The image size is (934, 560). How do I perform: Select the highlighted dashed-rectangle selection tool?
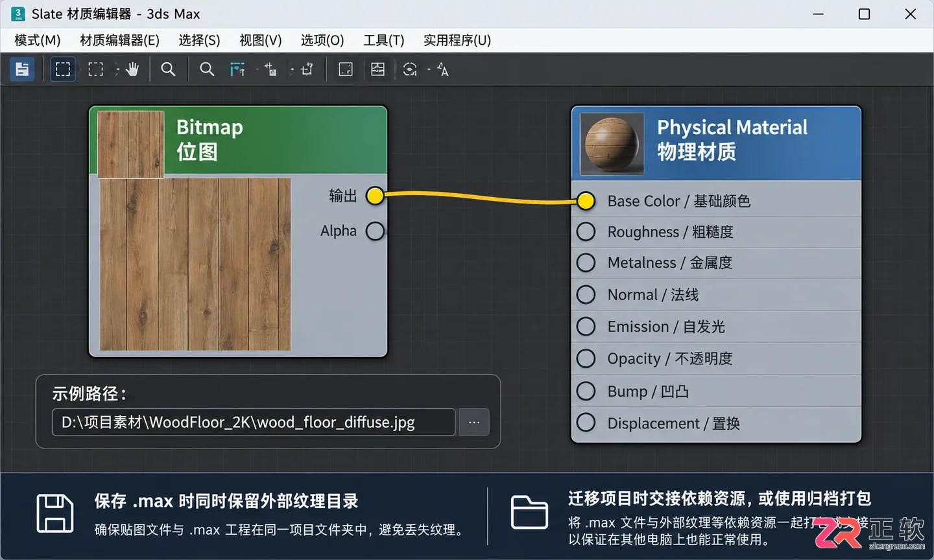63,69
